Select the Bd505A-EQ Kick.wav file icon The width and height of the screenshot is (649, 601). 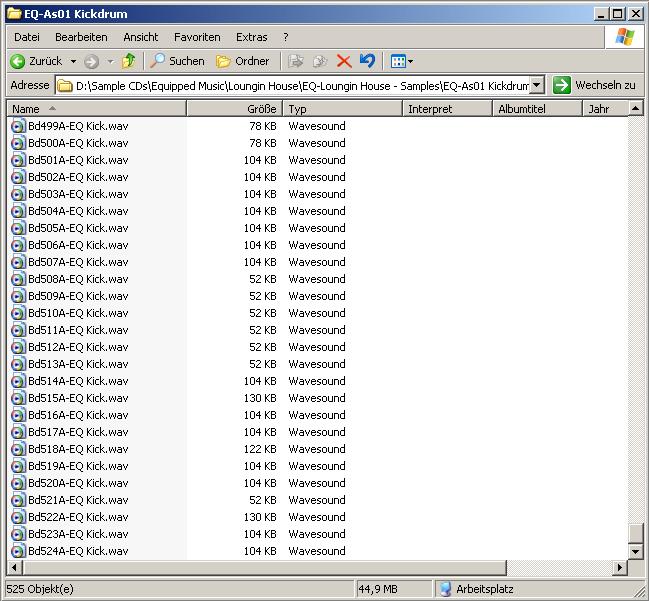[x=18, y=228]
